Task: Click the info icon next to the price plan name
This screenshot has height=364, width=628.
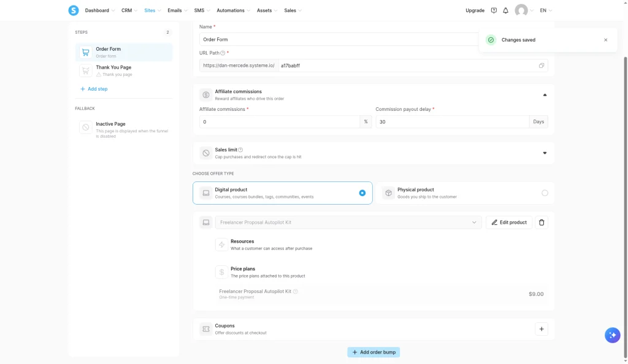Action: click(295, 291)
